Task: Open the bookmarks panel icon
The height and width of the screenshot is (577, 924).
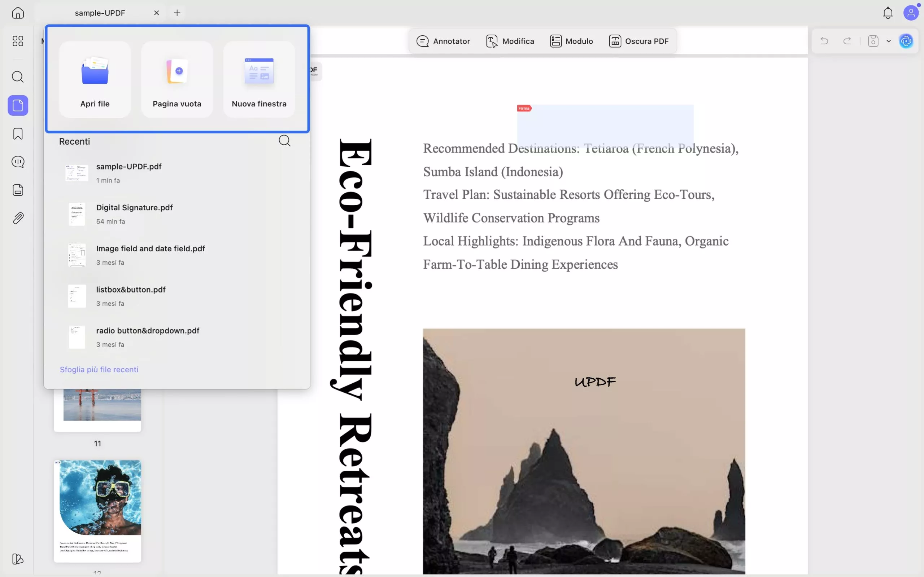Action: [18, 133]
